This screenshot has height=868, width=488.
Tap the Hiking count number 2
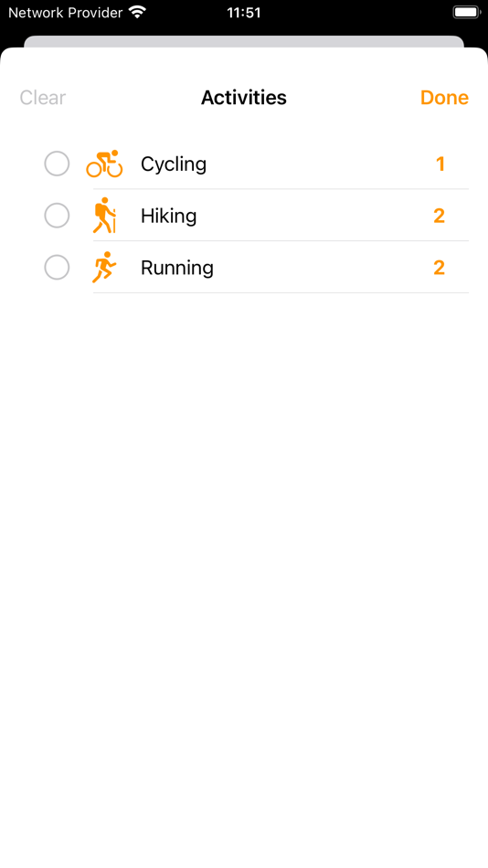tap(440, 216)
